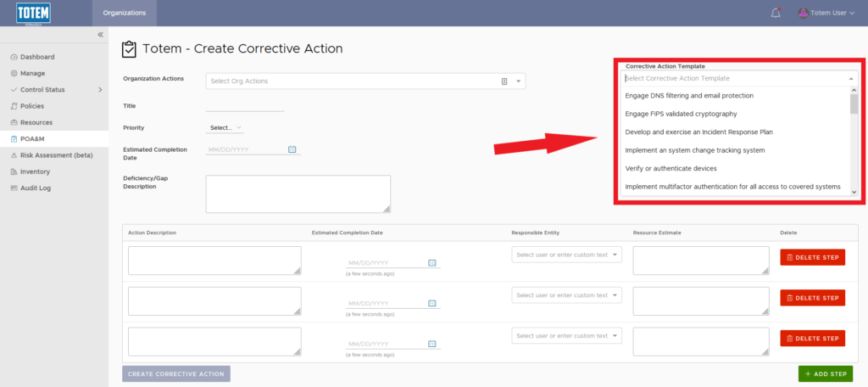Click the green ADD STEP button

coord(826,373)
